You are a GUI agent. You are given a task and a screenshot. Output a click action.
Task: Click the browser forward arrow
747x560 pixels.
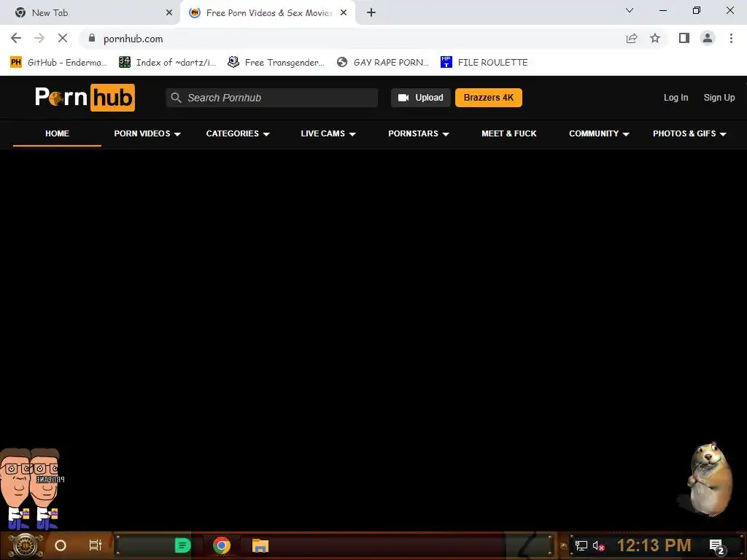(x=39, y=38)
